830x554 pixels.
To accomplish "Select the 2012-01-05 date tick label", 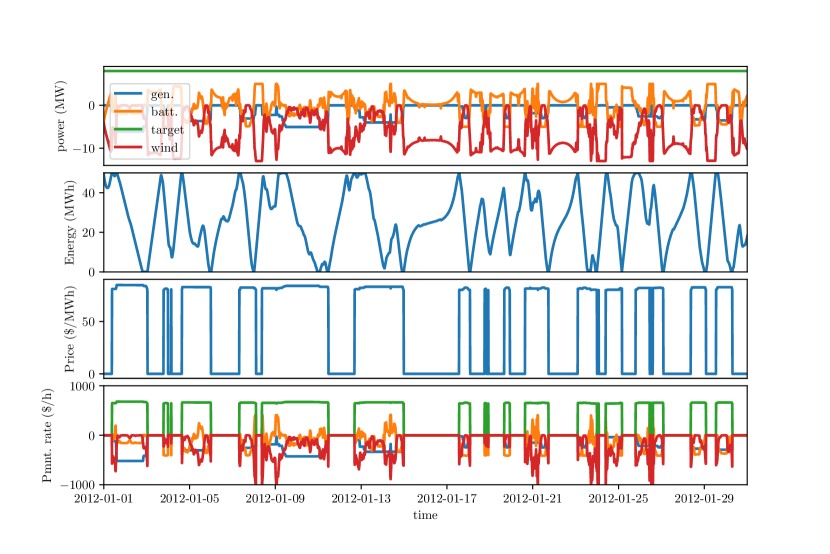I will coord(190,498).
